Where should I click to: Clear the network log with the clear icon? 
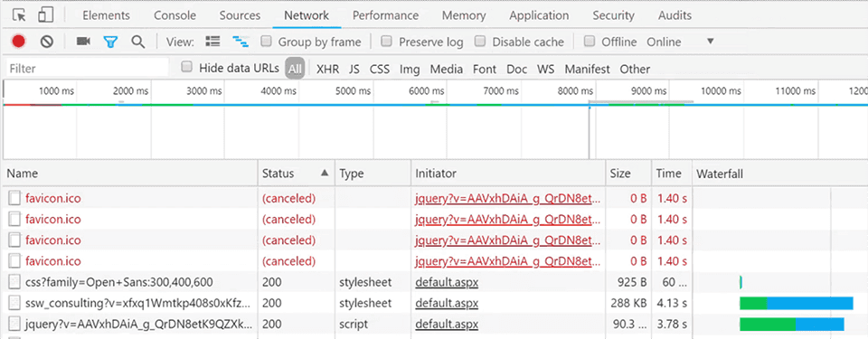47,42
